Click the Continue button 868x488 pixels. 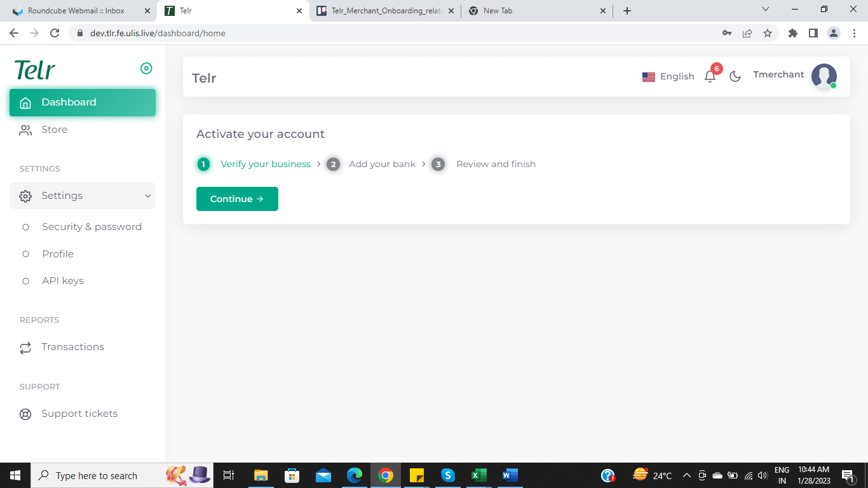[237, 199]
